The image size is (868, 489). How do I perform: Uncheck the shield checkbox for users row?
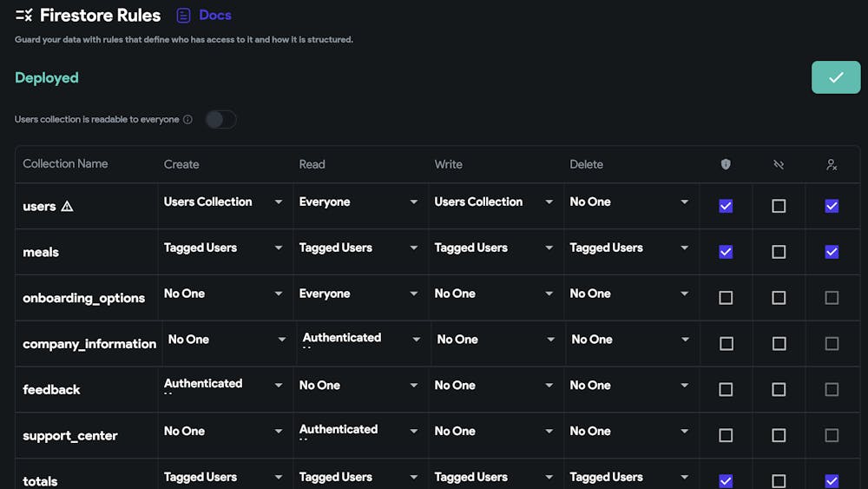coord(726,206)
